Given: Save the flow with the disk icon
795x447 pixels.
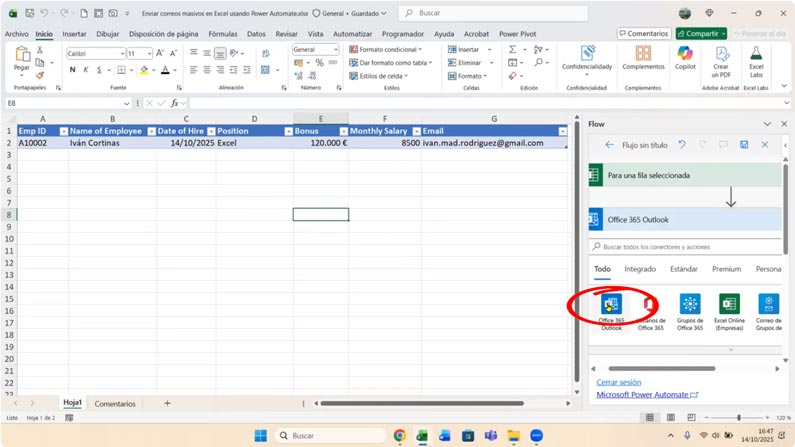Looking at the screenshot, I should click(x=744, y=145).
